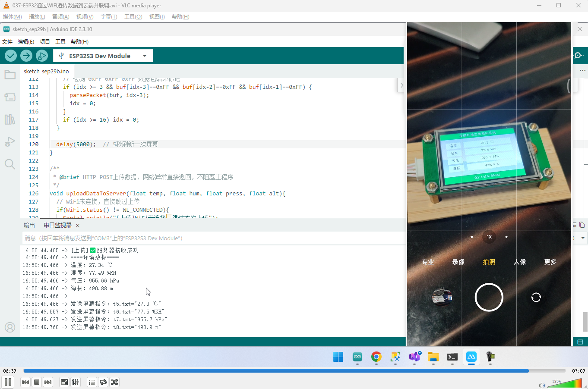The height and width of the screenshot is (389, 588).
Task: Switch to the 输出 output tab
Action: pos(29,225)
